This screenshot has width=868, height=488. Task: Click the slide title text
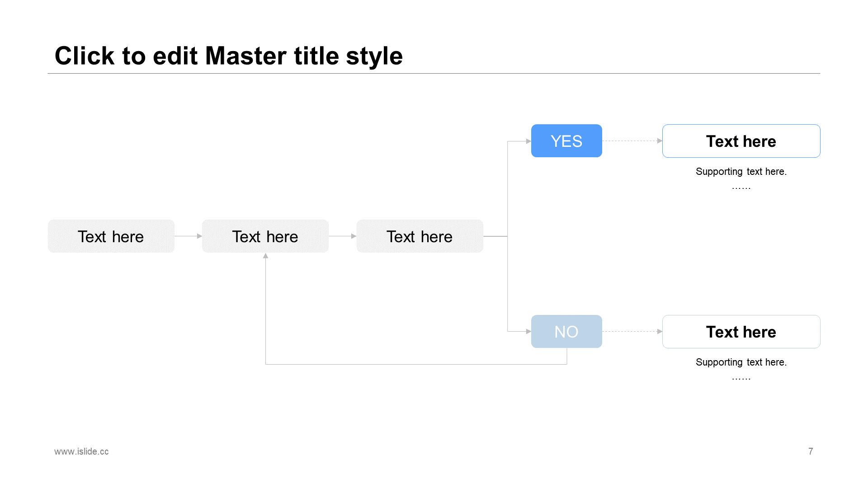[x=228, y=56]
